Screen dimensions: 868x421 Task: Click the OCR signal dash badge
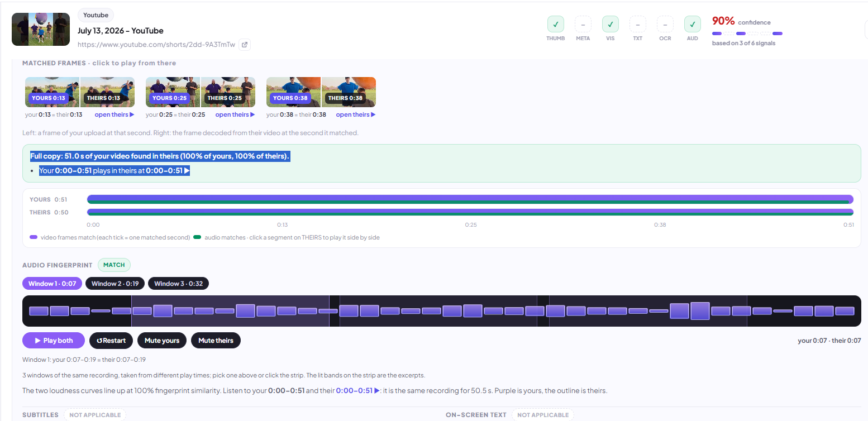(665, 24)
